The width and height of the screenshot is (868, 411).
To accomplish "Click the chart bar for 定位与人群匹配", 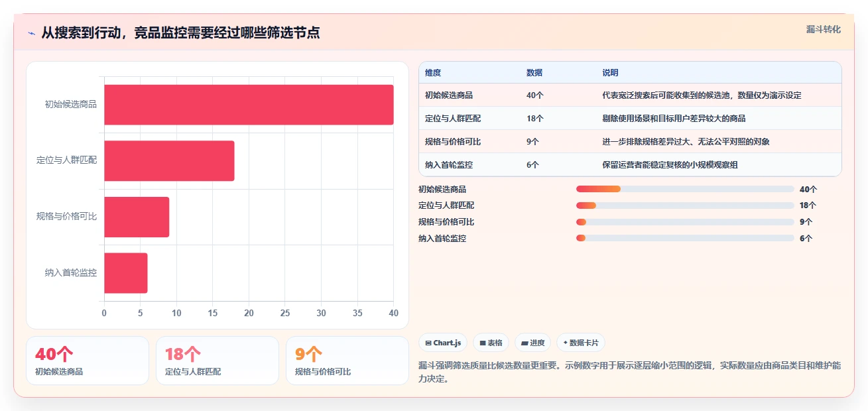I will pos(169,160).
